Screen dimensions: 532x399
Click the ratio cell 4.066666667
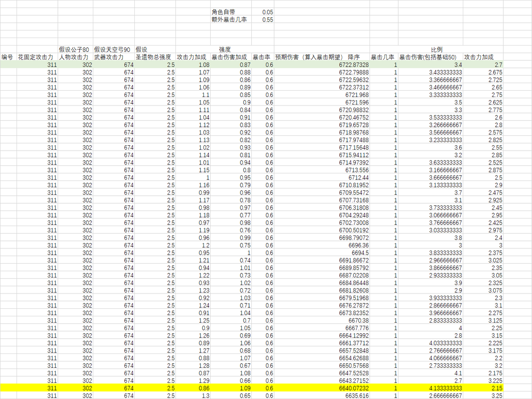431,358
